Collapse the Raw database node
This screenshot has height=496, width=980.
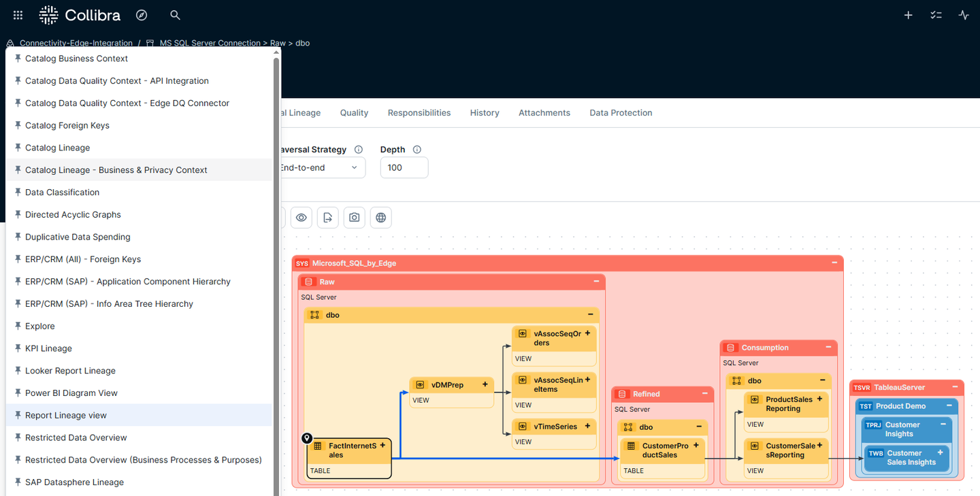click(x=595, y=281)
